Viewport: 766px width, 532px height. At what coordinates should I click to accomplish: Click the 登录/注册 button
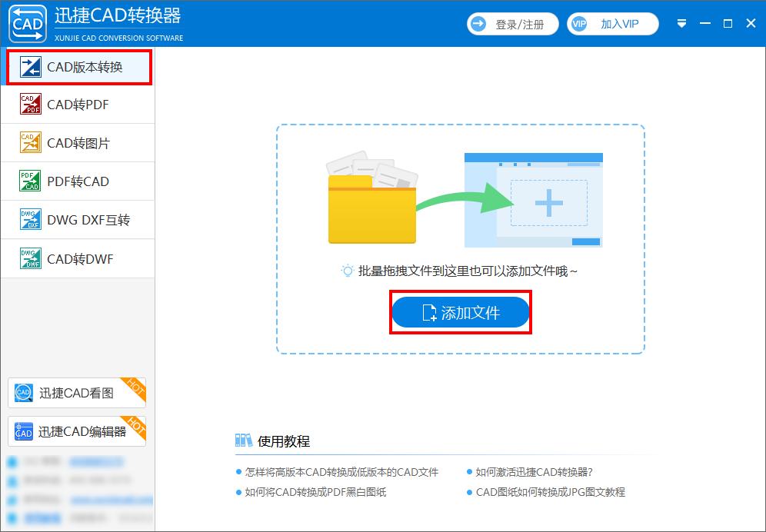(x=512, y=23)
